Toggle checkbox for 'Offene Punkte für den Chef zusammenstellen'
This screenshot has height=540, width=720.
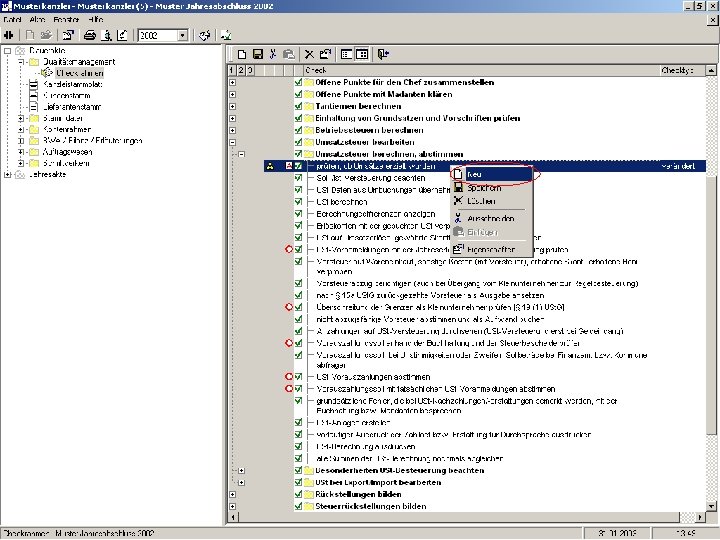pyautogui.click(x=298, y=83)
